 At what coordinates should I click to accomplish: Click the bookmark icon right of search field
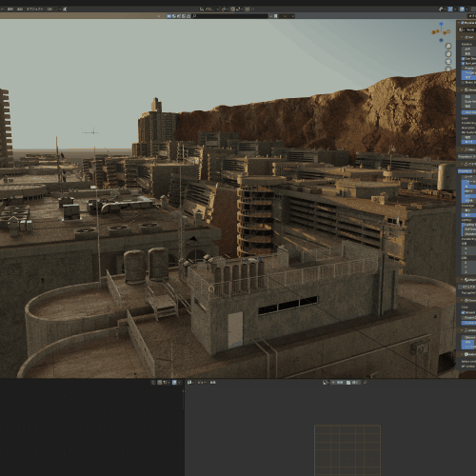[275, 16]
